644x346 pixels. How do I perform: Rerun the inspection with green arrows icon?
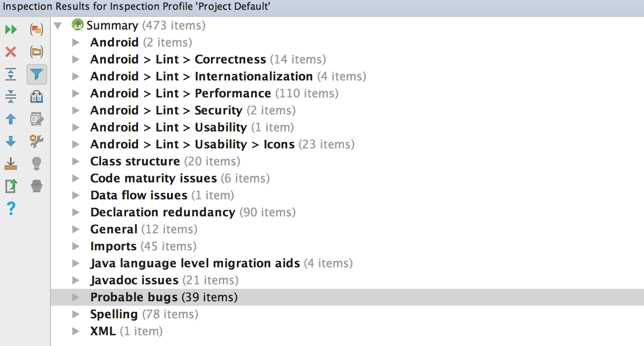click(11, 30)
